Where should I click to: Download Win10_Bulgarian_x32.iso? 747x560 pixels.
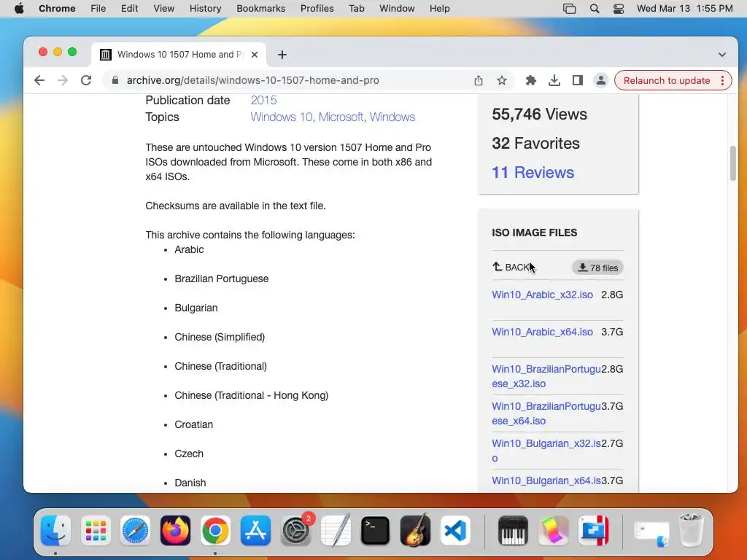point(546,451)
